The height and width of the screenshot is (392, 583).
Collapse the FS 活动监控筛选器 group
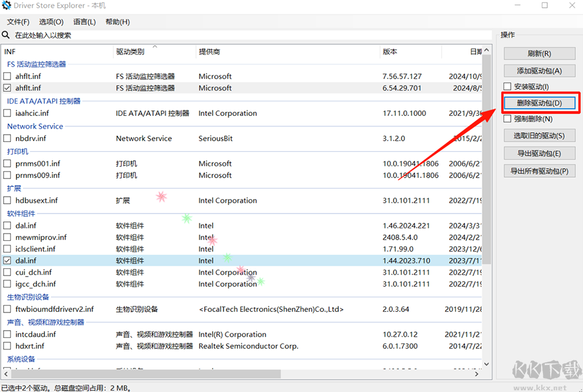point(36,64)
